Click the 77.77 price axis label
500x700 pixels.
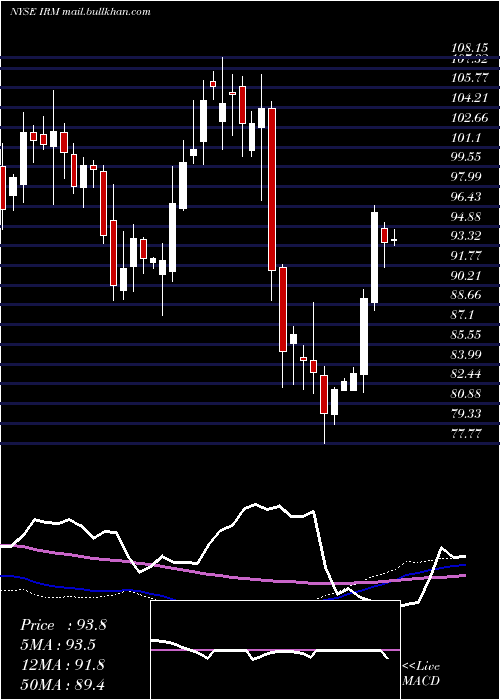coord(467,433)
